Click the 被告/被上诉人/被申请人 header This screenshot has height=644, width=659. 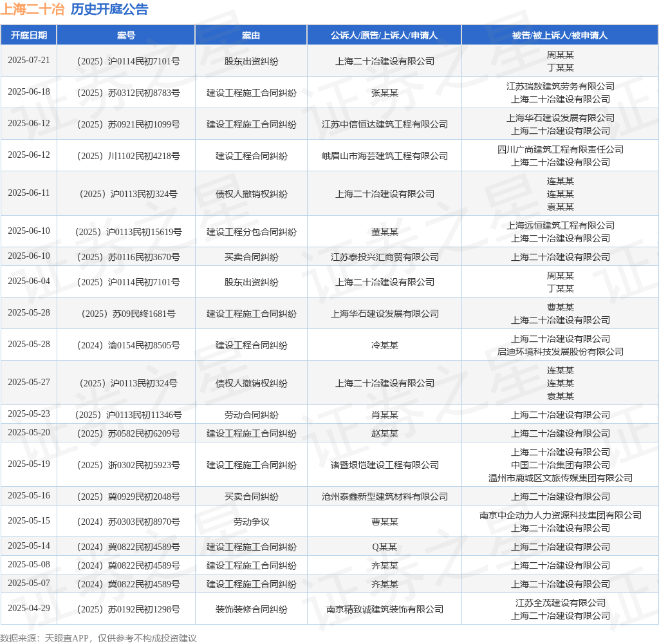point(560,35)
